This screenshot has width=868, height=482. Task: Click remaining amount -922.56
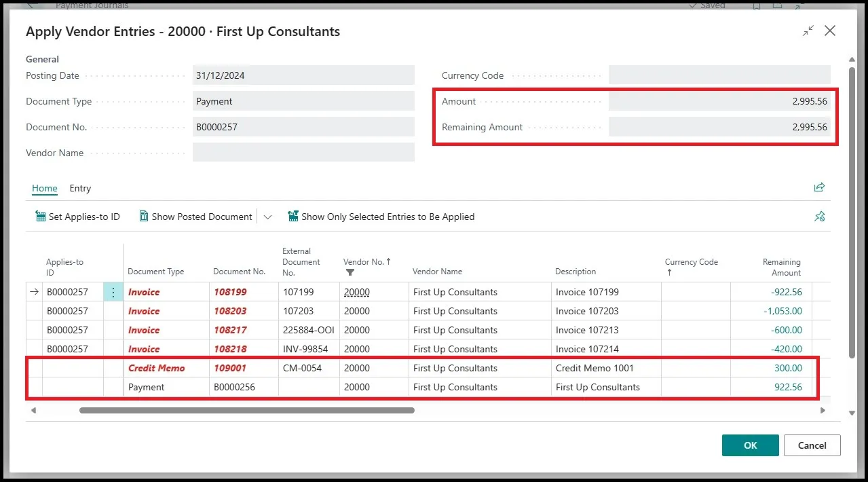pos(786,292)
